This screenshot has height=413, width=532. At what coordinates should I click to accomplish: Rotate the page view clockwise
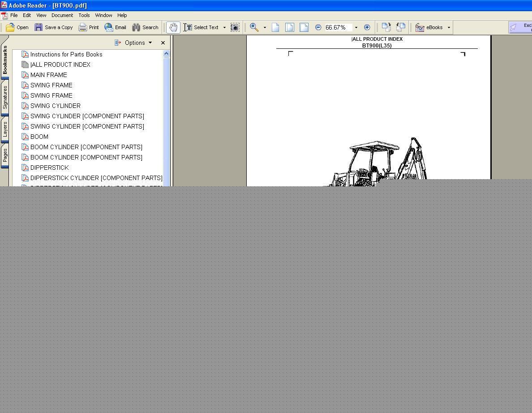tap(386, 27)
